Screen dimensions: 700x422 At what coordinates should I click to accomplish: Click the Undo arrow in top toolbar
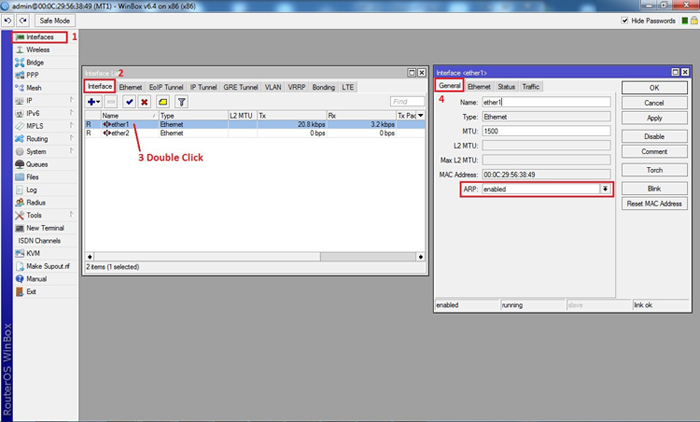click(8, 20)
